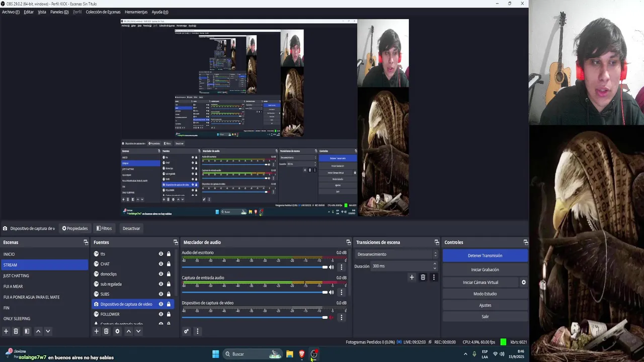Mute Audio del escritorio speaker icon
644x362 pixels.
[331, 267]
